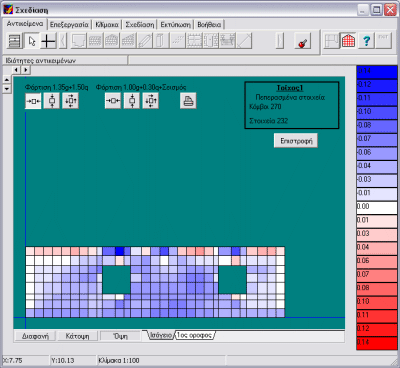400x368 pixels.
Task: Select the red grid house view icon
Action: [x=349, y=41]
